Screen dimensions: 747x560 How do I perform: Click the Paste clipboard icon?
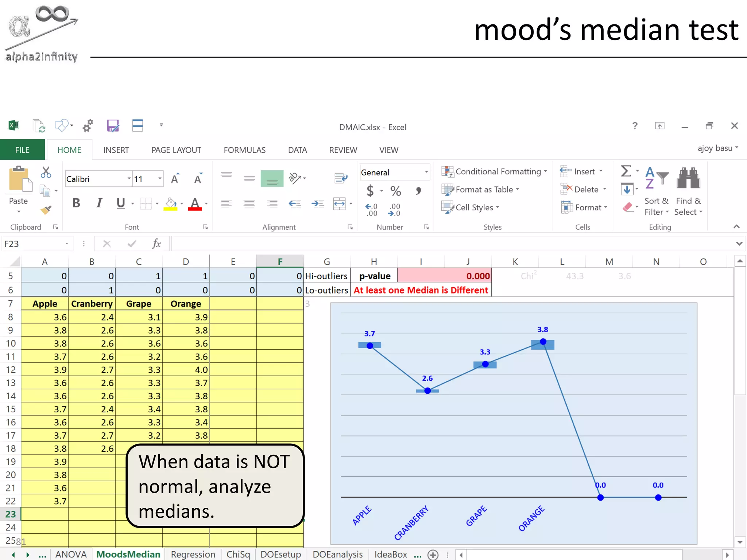point(20,179)
